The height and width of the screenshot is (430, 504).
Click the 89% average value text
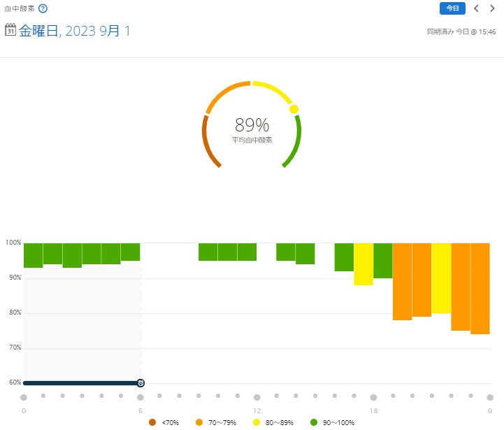pyautogui.click(x=252, y=125)
